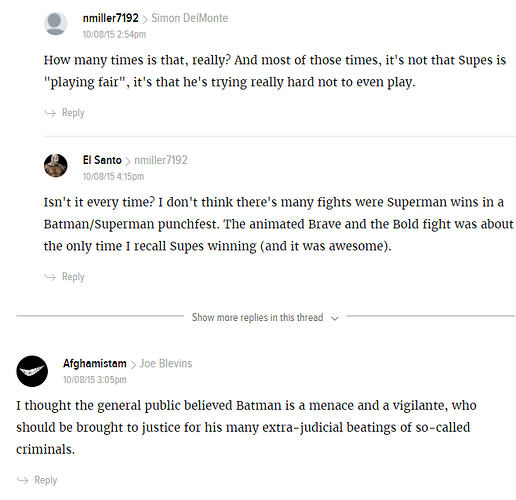
Task: Open Afghamistam's black avatar icon
Action: [x=32, y=371]
